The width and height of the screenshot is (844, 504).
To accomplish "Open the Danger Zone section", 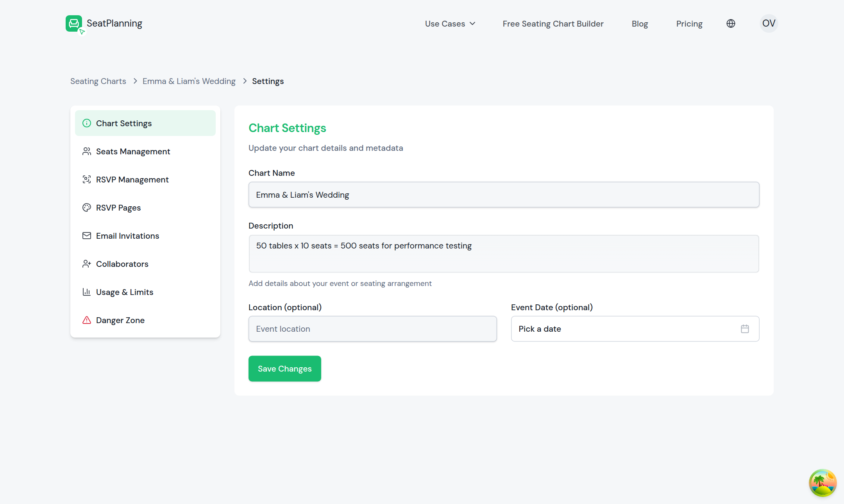I will tap(145, 320).
